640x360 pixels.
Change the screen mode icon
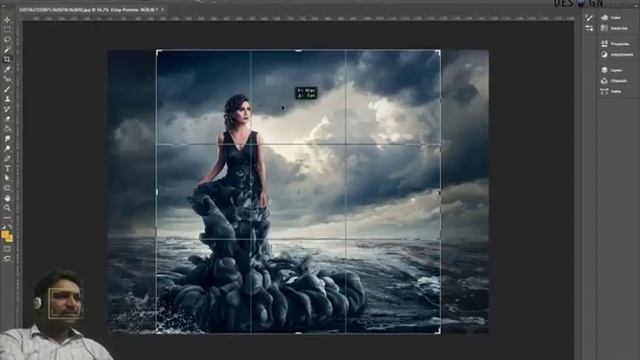tap(7, 258)
